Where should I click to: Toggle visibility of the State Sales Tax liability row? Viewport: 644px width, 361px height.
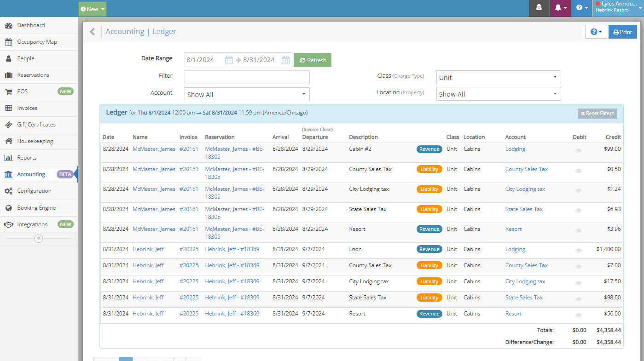pyautogui.click(x=578, y=210)
